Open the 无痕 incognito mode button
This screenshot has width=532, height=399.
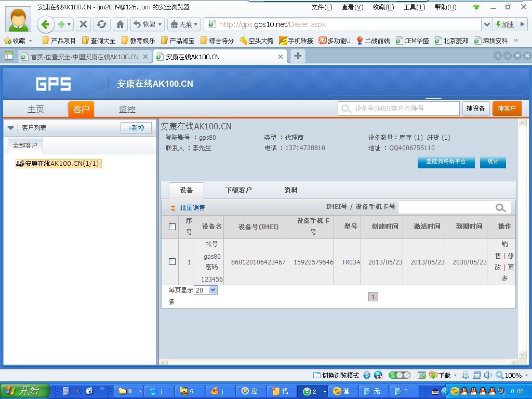(184, 24)
